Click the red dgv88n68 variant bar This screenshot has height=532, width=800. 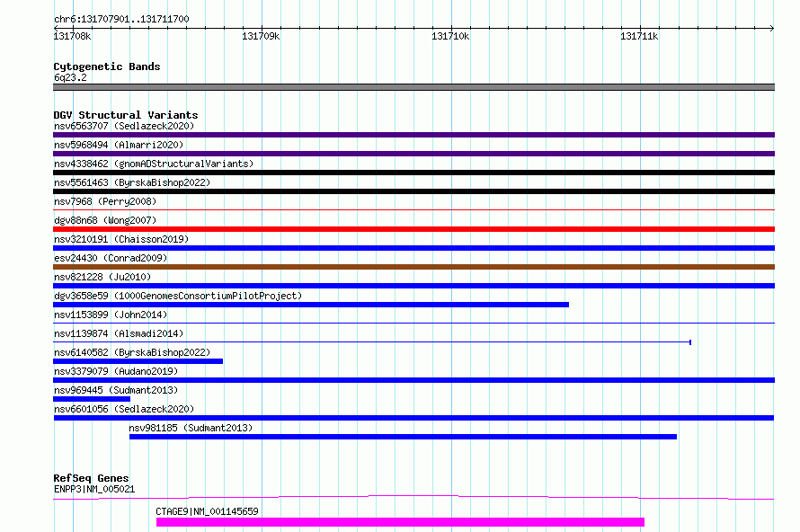pos(413,229)
